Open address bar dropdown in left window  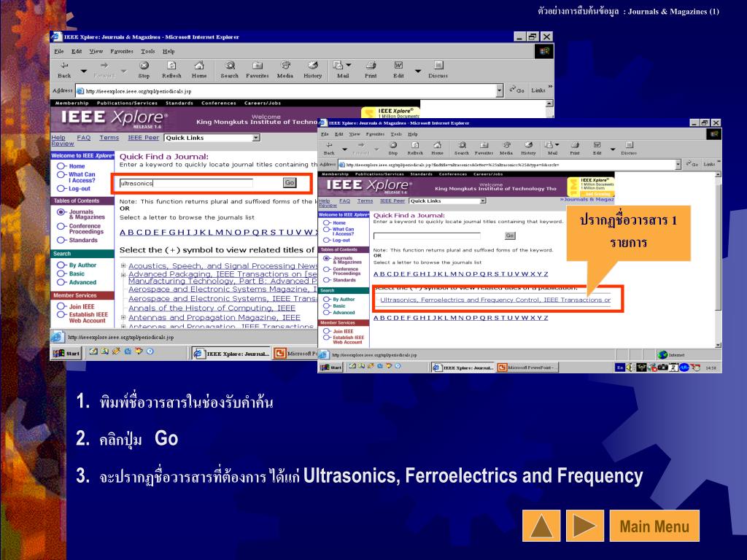click(x=499, y=90)
